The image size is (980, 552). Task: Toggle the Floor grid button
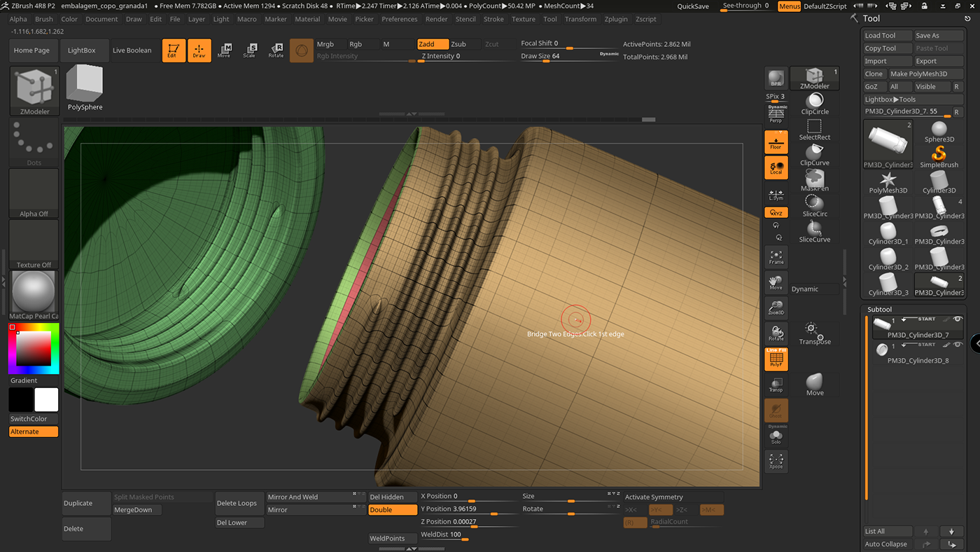776,142
